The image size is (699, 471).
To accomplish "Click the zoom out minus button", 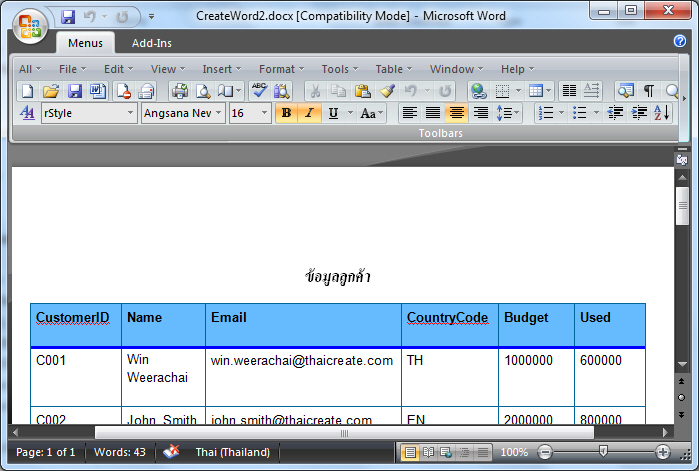I will pos(545,452).
